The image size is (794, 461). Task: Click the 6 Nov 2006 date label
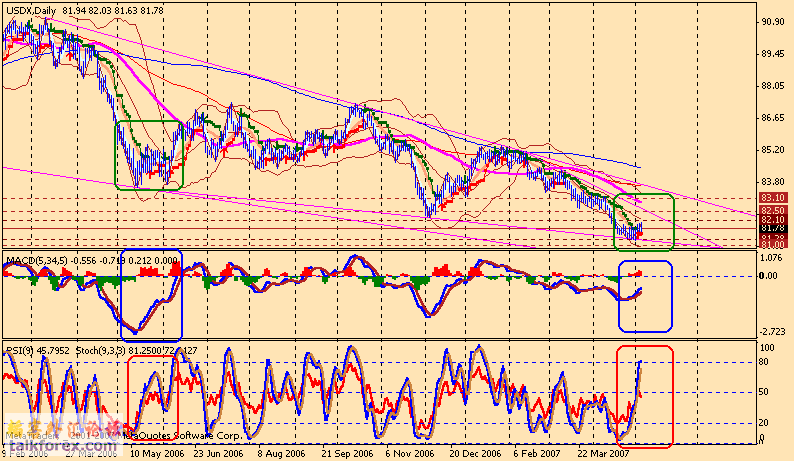click(x=410, y=453)
